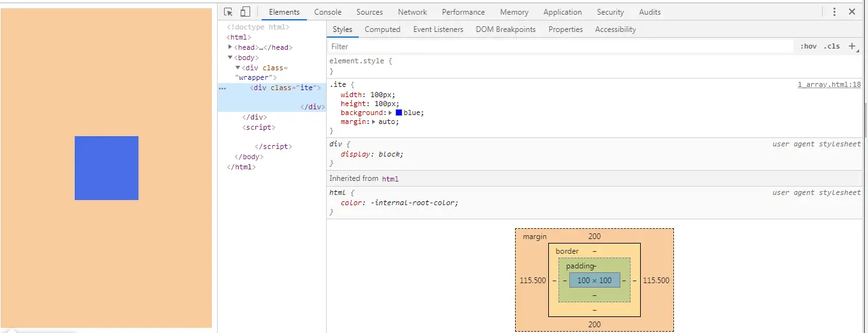Open the Audits tab
This screenshot has width=868, height=333.
[650, 12]
